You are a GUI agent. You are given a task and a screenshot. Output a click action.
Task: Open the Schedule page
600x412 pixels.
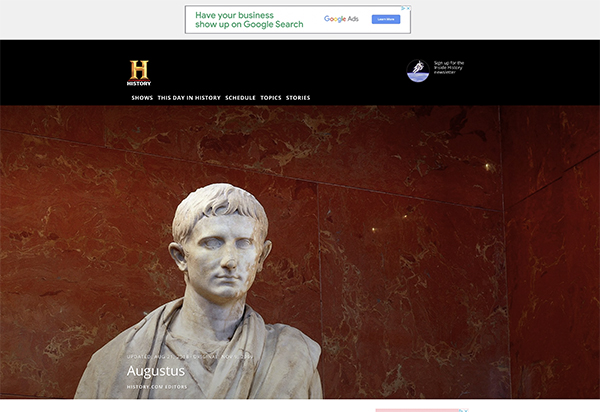coord(240,98)
